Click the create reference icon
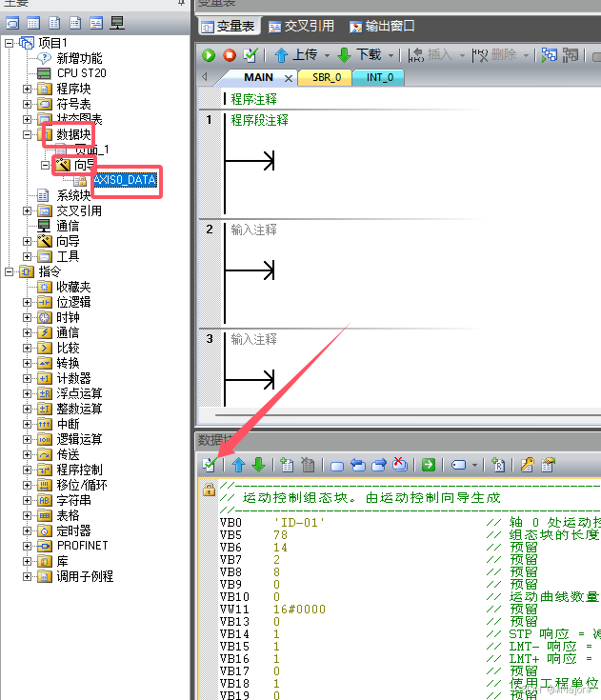The image size is (601, 700). (497, 465)
